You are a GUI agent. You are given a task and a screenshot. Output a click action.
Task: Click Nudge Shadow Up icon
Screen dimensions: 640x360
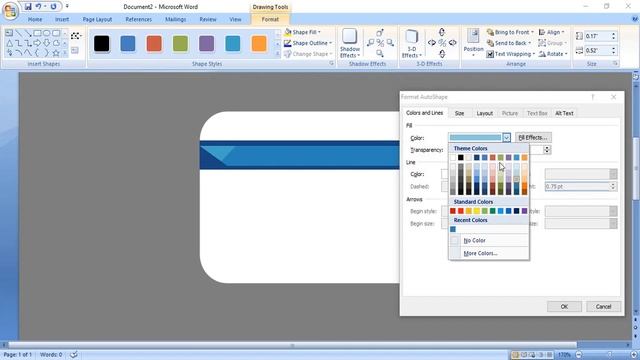[380, 33]
